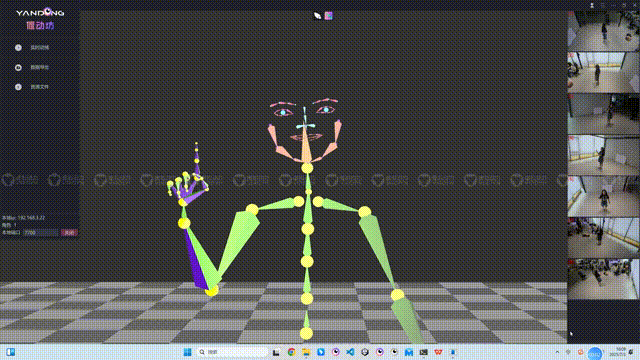Image resolution: width=640 pixels, height=360 pixels.
Task: Open the Windows Start menu
Action: click(187, 352)
